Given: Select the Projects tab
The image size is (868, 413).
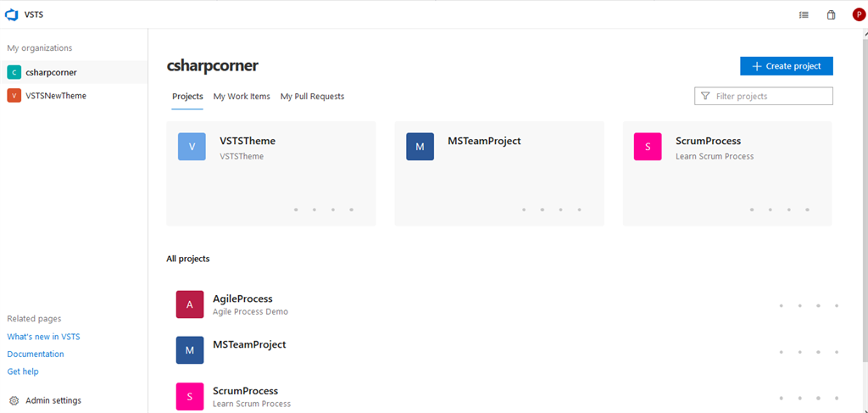Looking at the screenshot, I should (187, 97).
